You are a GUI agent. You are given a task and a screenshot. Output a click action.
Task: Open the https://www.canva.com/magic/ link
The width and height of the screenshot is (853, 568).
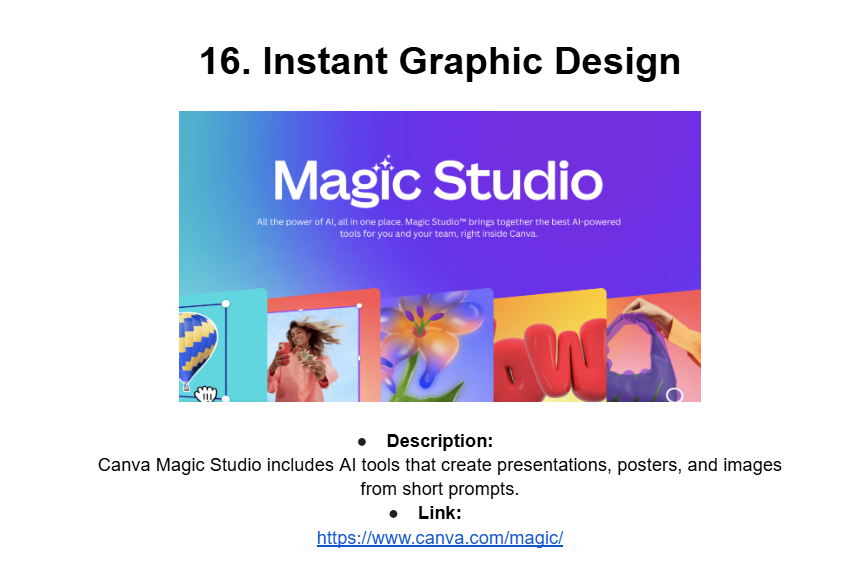pos(440,538)
